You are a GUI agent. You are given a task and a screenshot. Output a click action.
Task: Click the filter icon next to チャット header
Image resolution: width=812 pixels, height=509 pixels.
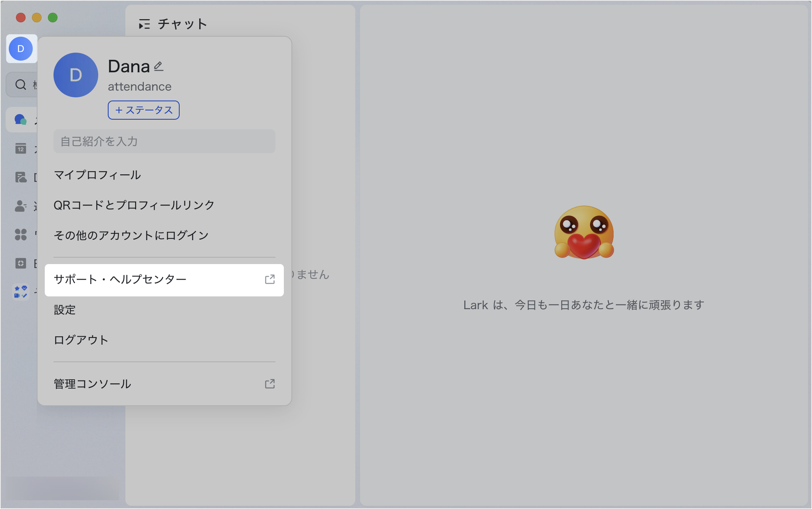[145, 24]
